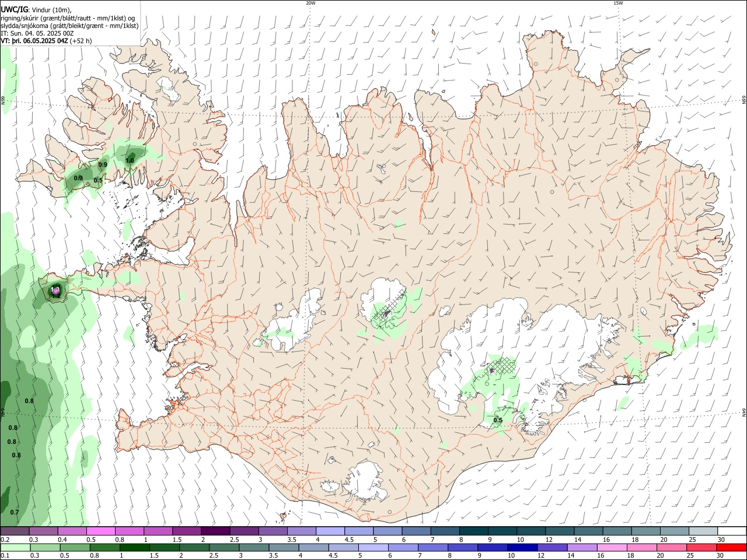Select the palest green swatch above label 0.1

click(x=15, y=547)
